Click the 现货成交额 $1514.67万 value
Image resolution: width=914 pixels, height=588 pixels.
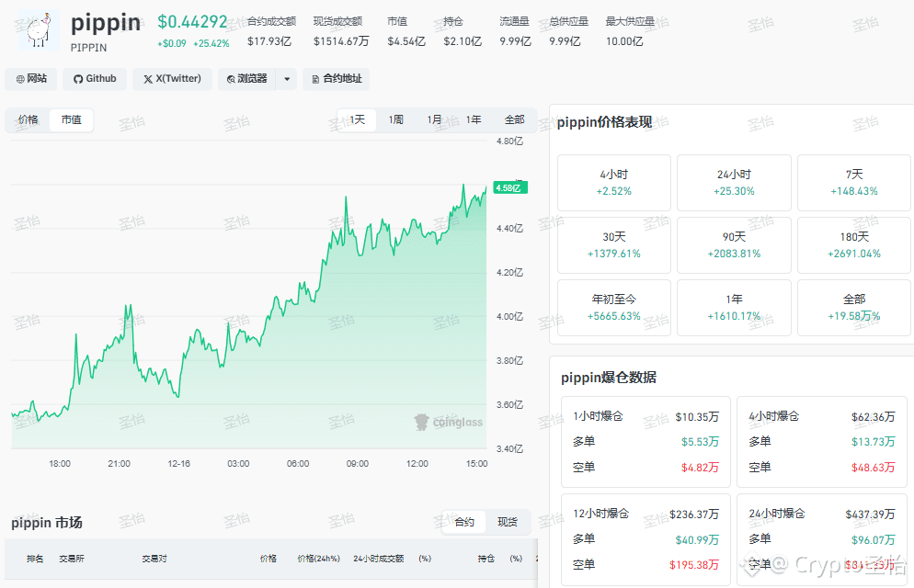[x=341, y=41]
